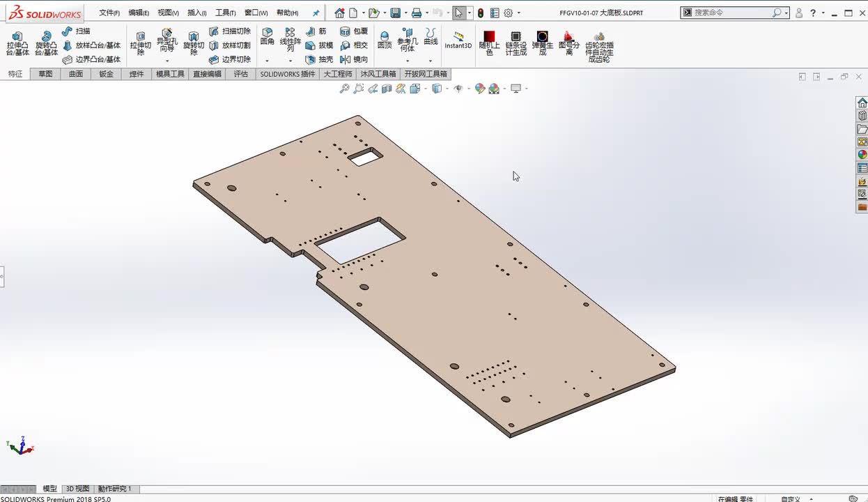Open appearances color ball in task pane
This screenshot has width=868, height=502.
pos(862,155)
